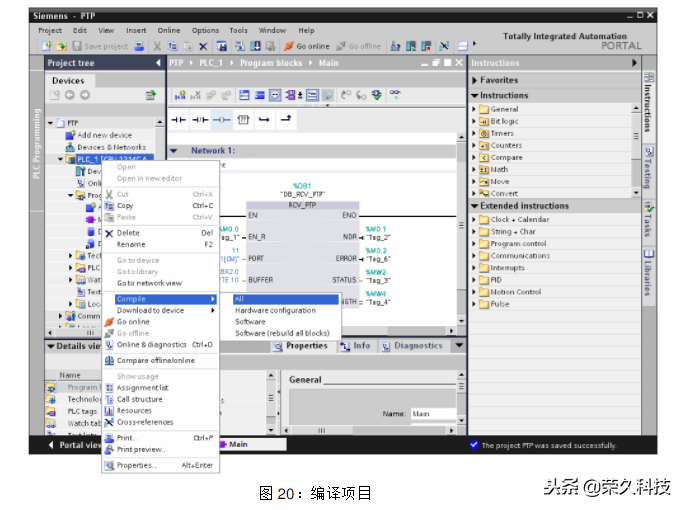Open the Options menu
The image size is (685, 510).
coord(205,30)
